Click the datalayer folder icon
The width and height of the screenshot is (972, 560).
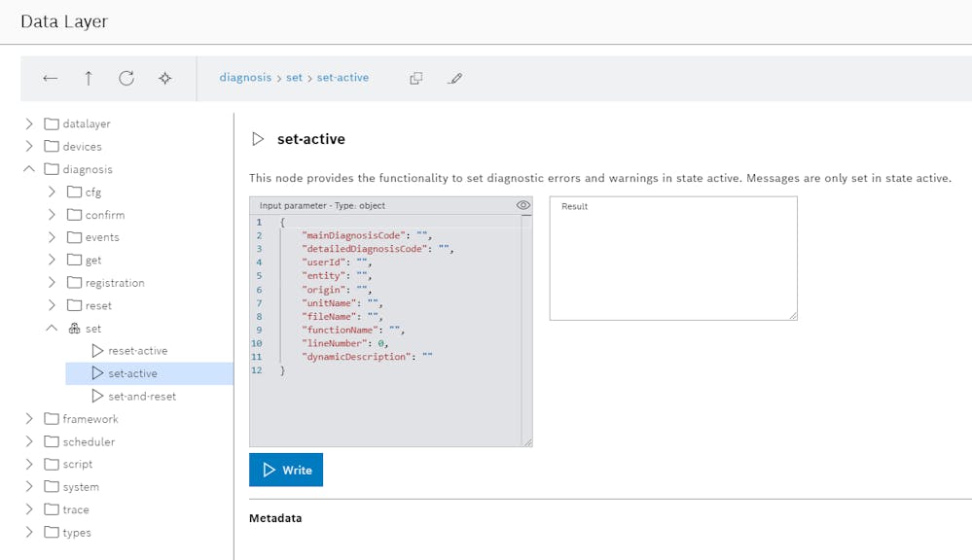(52, 123)
